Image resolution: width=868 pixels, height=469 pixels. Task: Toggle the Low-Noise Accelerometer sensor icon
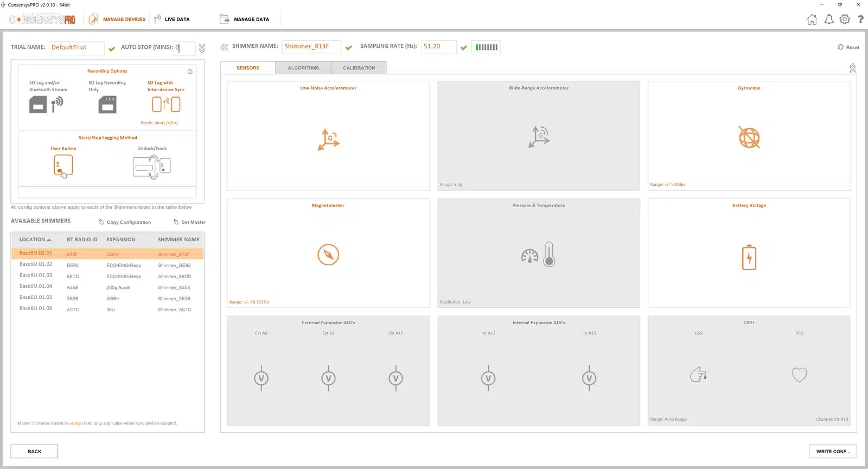pyautogui.click(x=329, y=139)
